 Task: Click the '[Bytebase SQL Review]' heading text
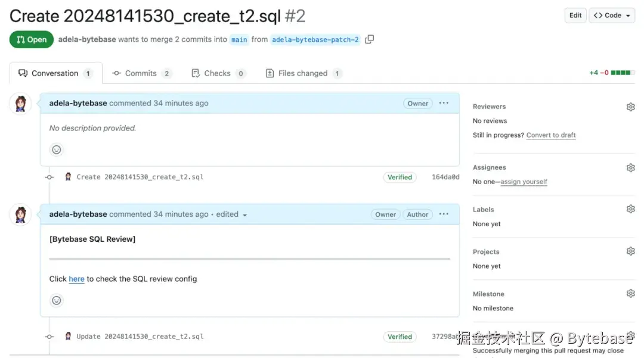pyautogui.click(x=92, y=239)
